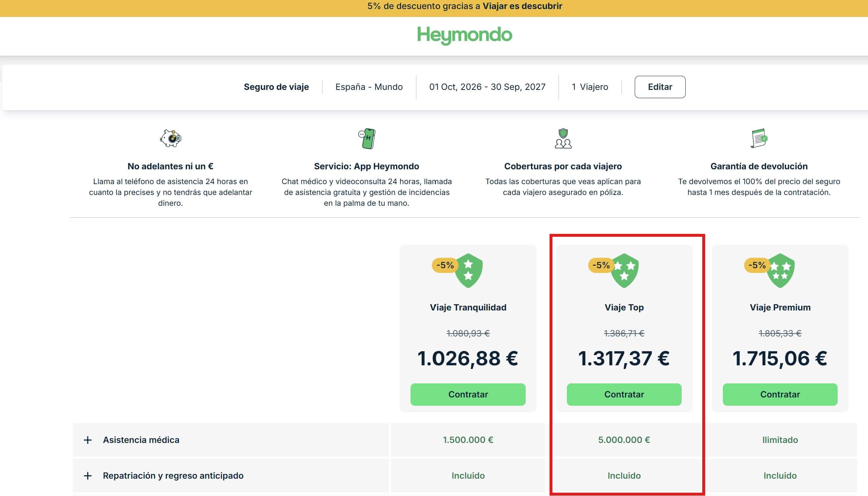
Task: Click Editar to change trip details
Action: click(x=660, y=87)
